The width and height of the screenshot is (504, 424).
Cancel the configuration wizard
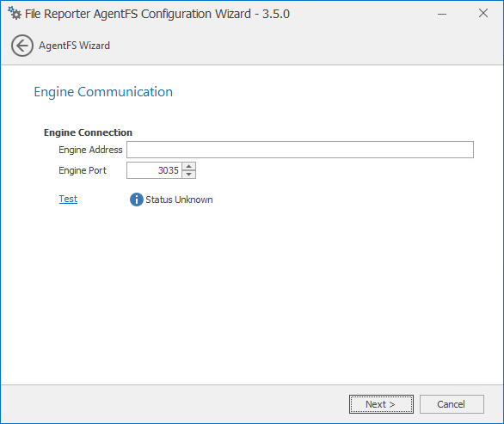pos(452,404)
